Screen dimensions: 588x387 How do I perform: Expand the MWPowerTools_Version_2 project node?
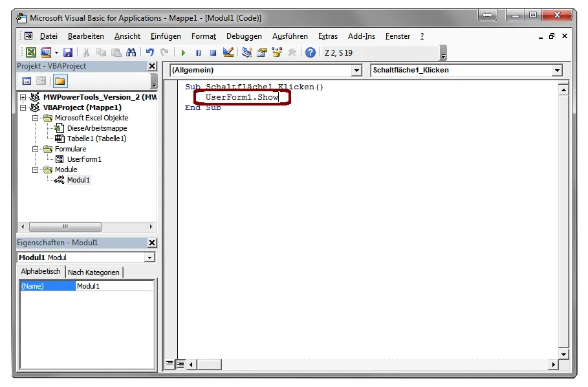pos(23,97)
